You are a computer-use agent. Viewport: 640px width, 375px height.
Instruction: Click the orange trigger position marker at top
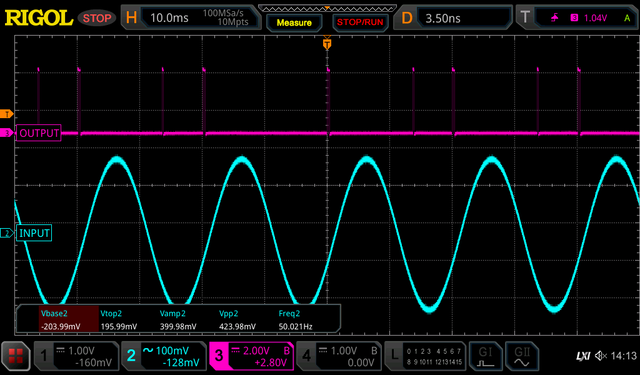(327, 43)
